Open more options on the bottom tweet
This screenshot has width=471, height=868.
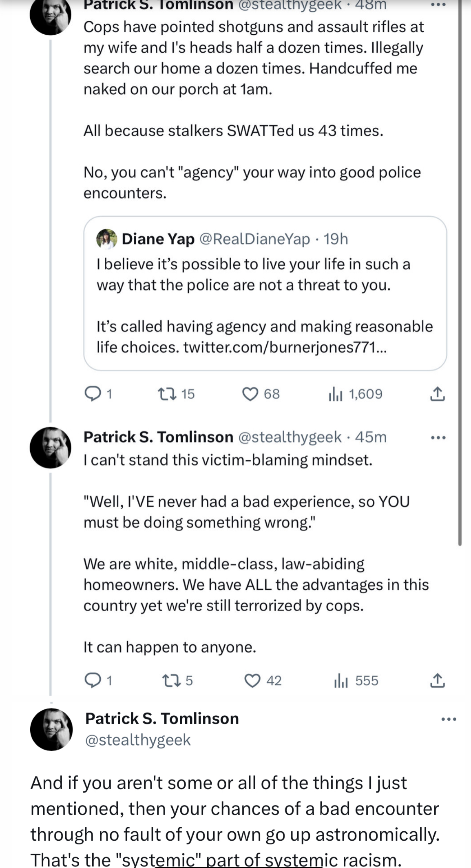point(449,719)
